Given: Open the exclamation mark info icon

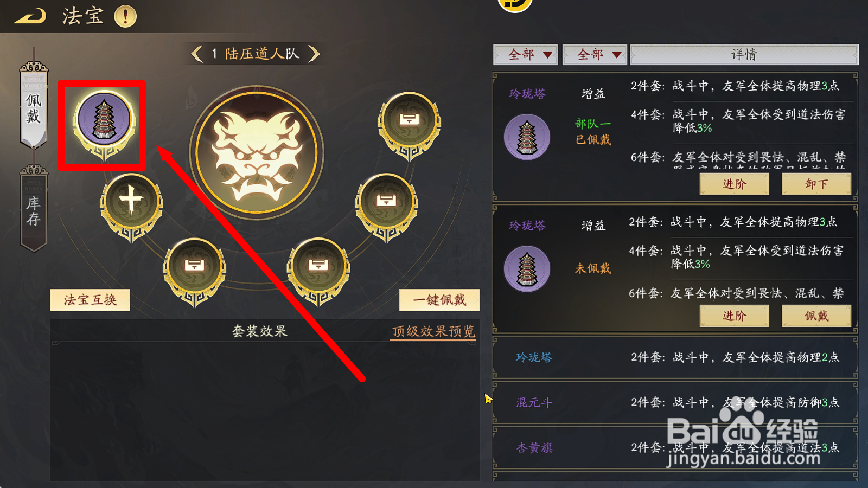Looking at the screenshot, I should click(x=125, y=16).
